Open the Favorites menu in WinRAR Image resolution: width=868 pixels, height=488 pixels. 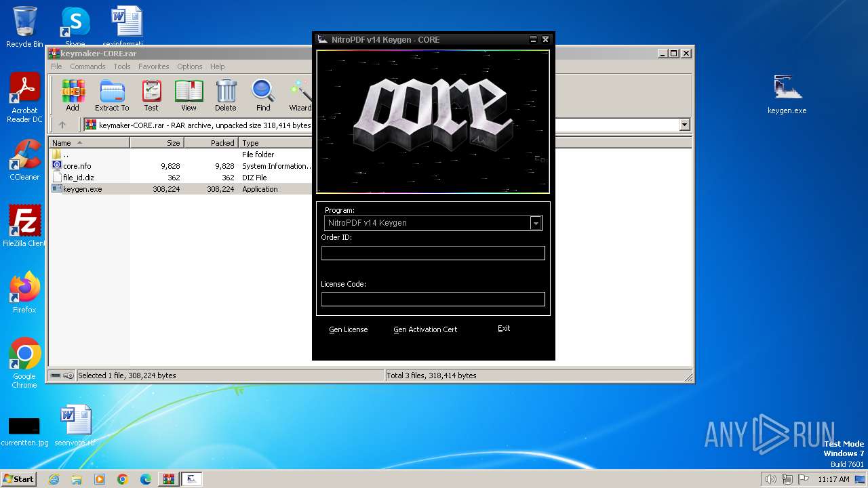coord(154,66)
